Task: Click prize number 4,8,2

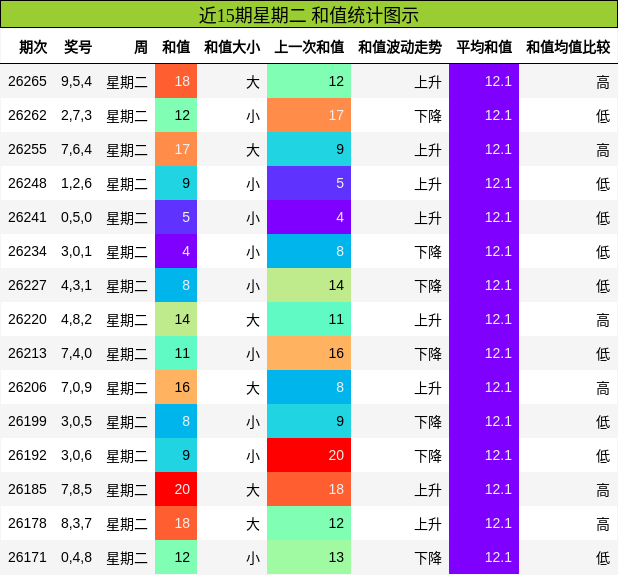Action: (x=76, y=319)
